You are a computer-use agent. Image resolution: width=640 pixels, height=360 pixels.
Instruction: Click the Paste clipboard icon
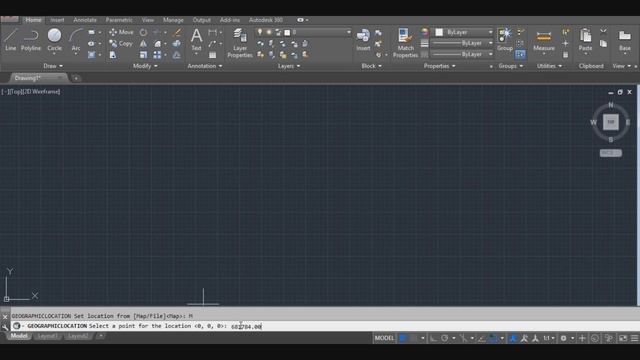click(x=585, y=40)
